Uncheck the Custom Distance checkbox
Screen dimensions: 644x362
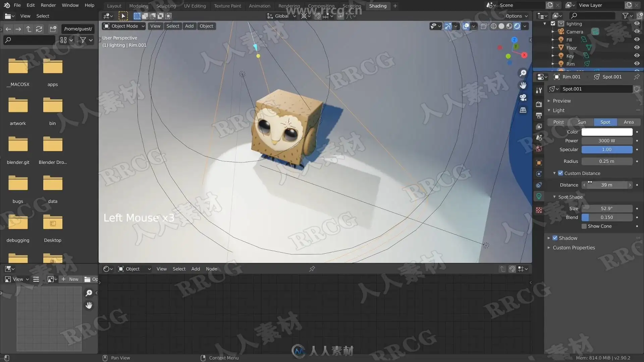coord(560,173)
